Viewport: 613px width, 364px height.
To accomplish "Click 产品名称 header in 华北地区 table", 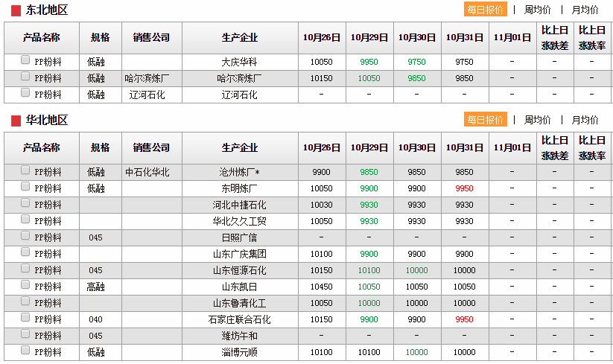I will click(x=42, y=148).
